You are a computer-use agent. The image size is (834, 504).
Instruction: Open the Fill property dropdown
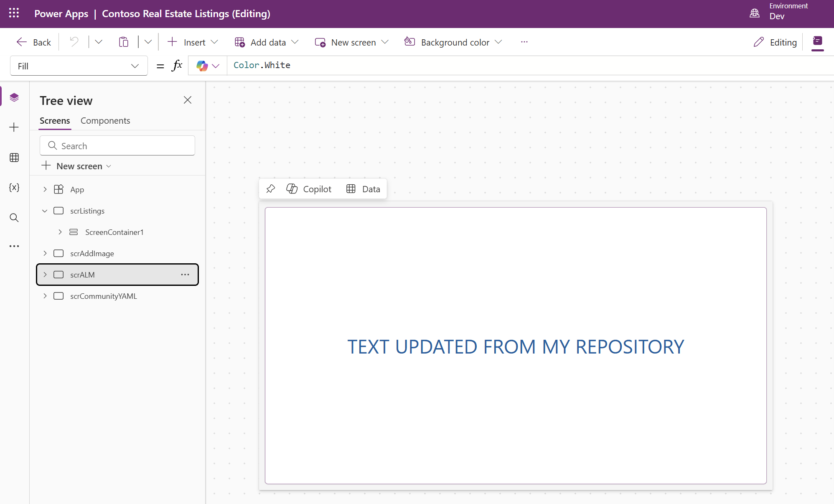point(79,66)
